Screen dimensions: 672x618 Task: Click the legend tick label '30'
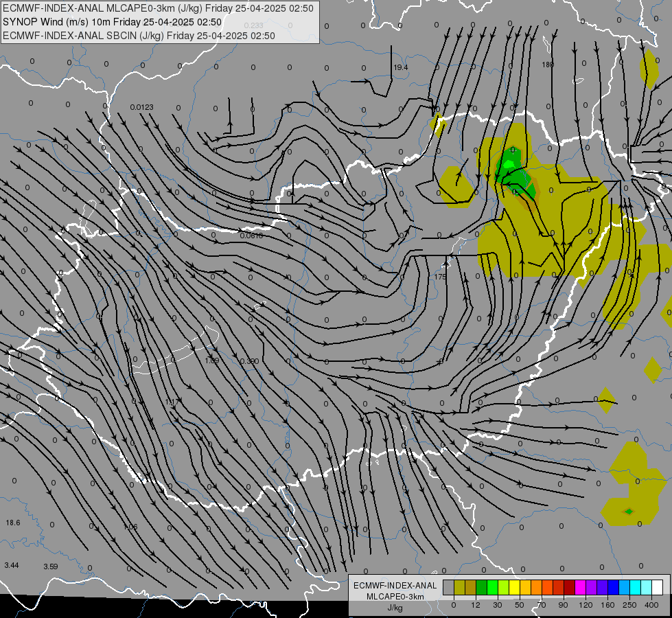498,605
